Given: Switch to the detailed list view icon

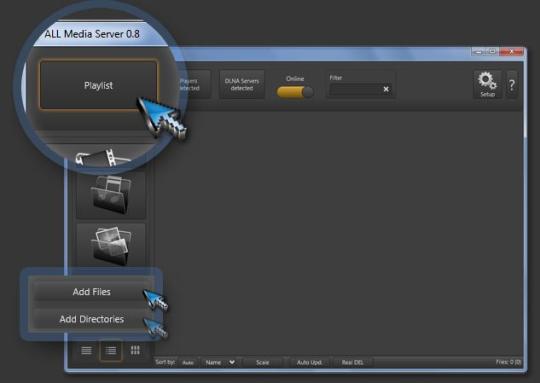Looking at the screenshot, I should [x=111, y=351].
